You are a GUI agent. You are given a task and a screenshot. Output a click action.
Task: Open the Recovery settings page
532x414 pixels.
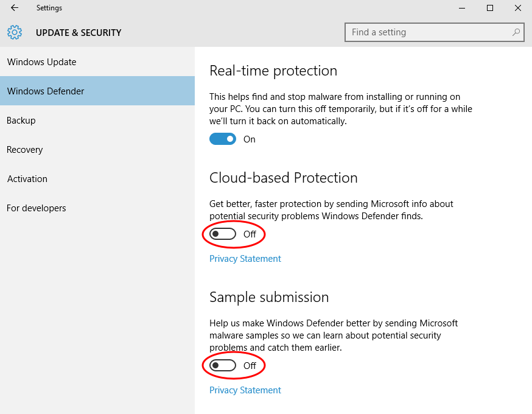click(x=97, y=149)
